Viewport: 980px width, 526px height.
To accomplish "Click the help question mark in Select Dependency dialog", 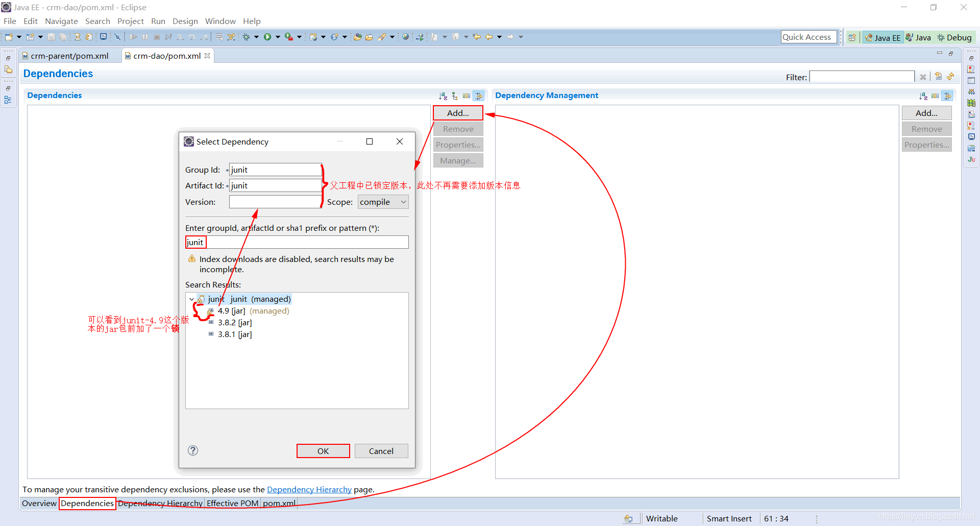I will 193,450.
